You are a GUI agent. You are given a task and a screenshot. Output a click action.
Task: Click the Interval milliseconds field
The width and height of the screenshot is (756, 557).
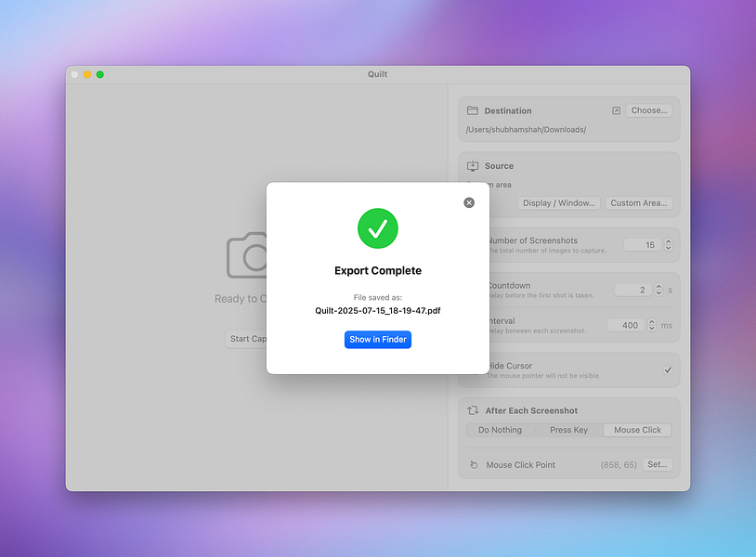(x=626, y=325)
